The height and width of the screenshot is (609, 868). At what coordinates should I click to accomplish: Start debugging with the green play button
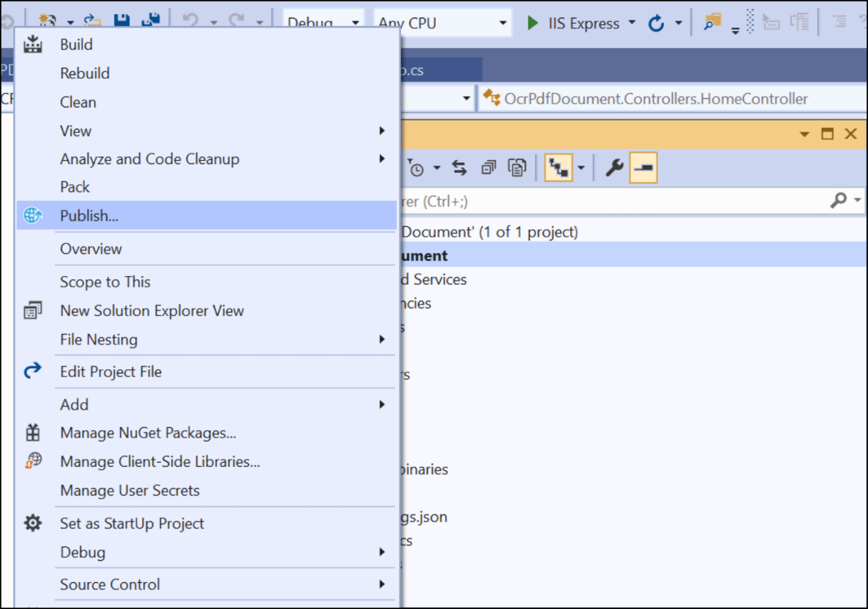coord(533,23)
